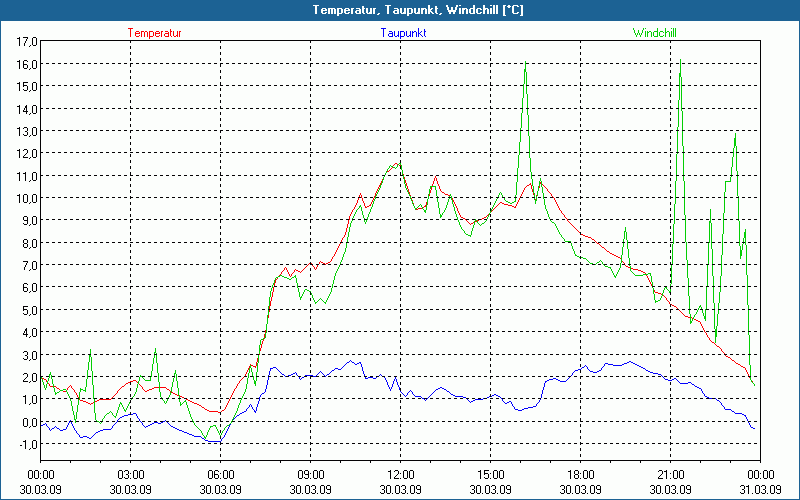Select the 15,0 y-axis label
800x500 pixels.
27,86
